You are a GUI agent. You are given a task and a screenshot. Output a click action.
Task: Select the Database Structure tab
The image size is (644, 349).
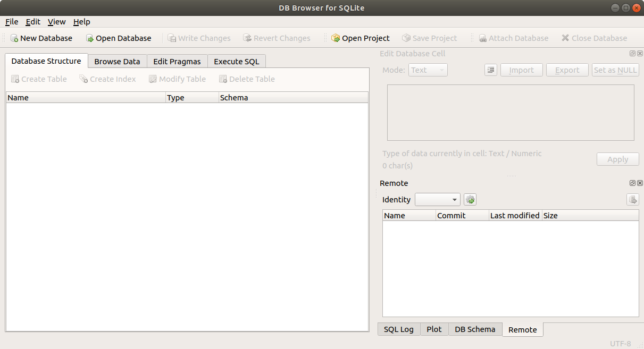tap(46, 61)
